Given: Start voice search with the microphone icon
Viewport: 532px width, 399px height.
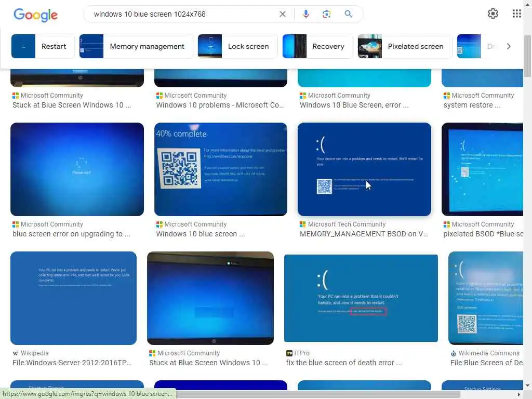Looking at the screenshot, I should tap(305, 14).
